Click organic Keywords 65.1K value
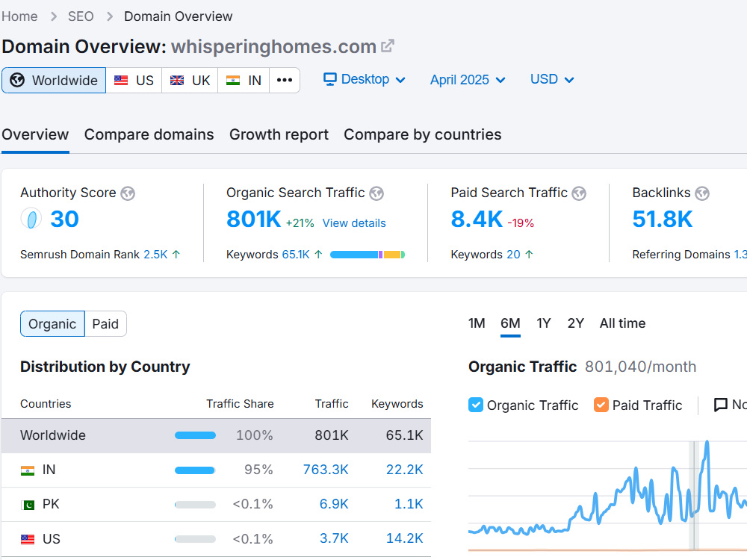This screenshot has width=747, height=560. (x=296, y=255)
